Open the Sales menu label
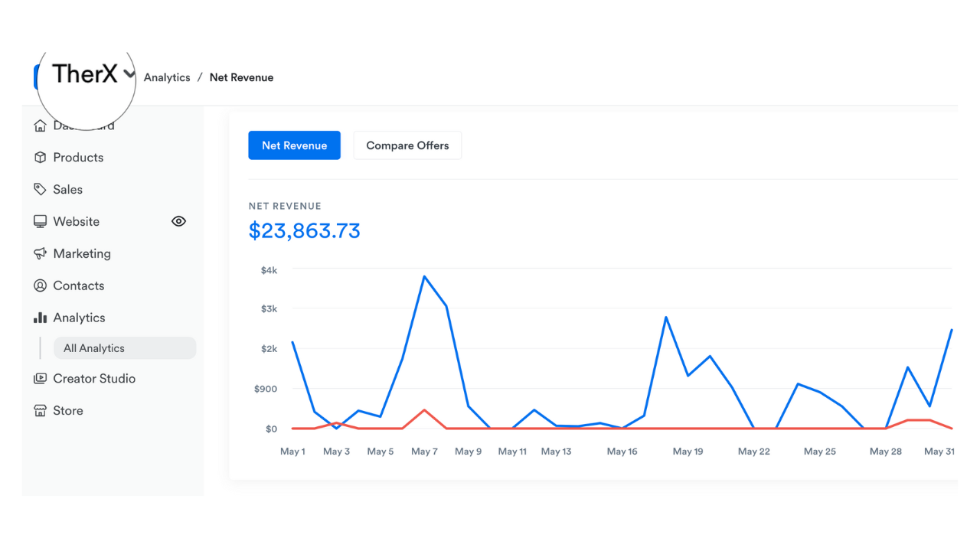 click(68, 189)
